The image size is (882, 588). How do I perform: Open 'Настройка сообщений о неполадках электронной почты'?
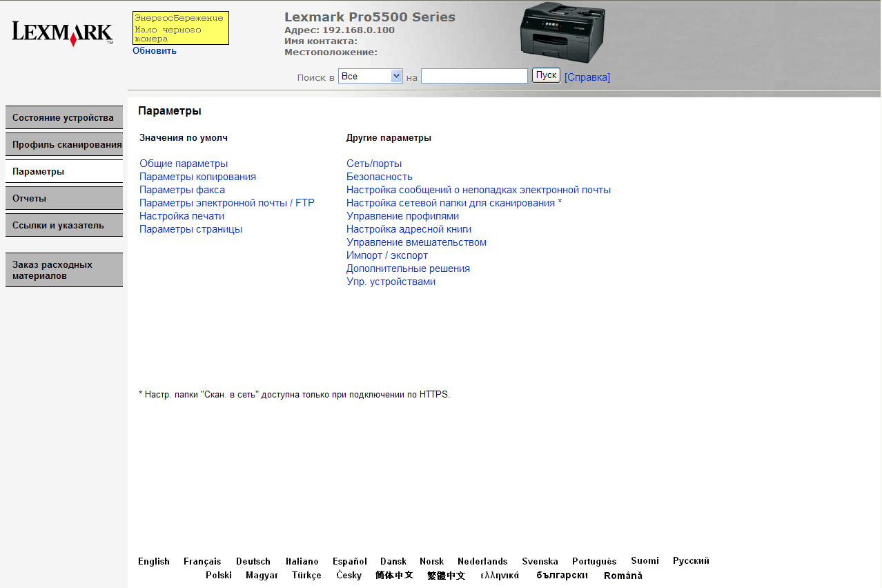point(478,190)
